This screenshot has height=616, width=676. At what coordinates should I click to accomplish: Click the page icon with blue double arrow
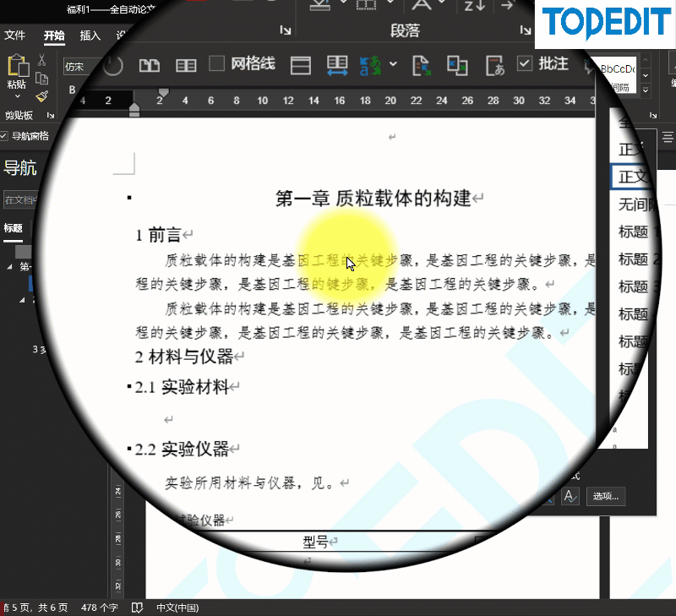pos(337,66)
